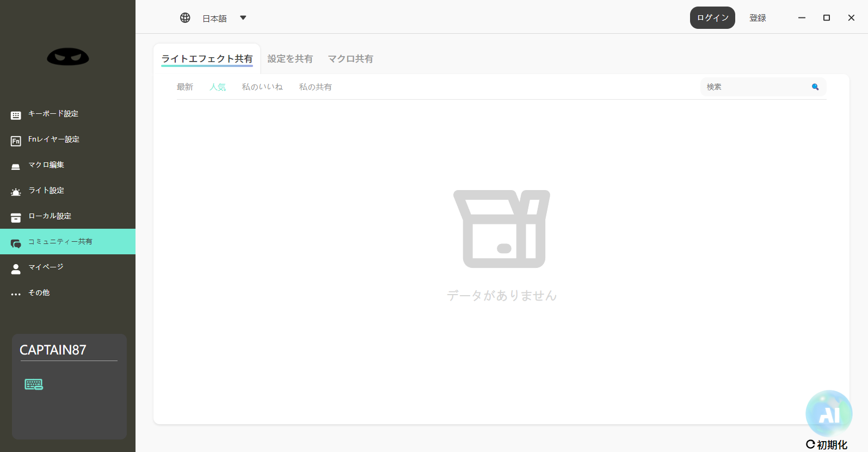Screen dimensions: 868x452
Task: Select the ローカル設定 archive icon
Action: tap(16, 217)
